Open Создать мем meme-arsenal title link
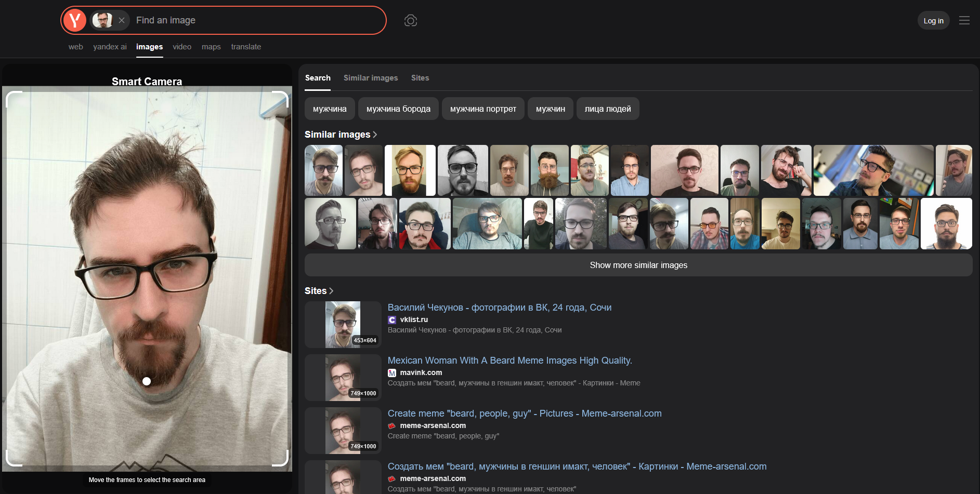 (577, 466)
